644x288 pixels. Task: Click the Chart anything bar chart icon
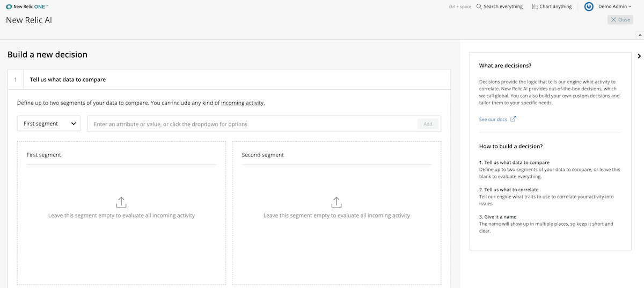click(x=535, y=6)
